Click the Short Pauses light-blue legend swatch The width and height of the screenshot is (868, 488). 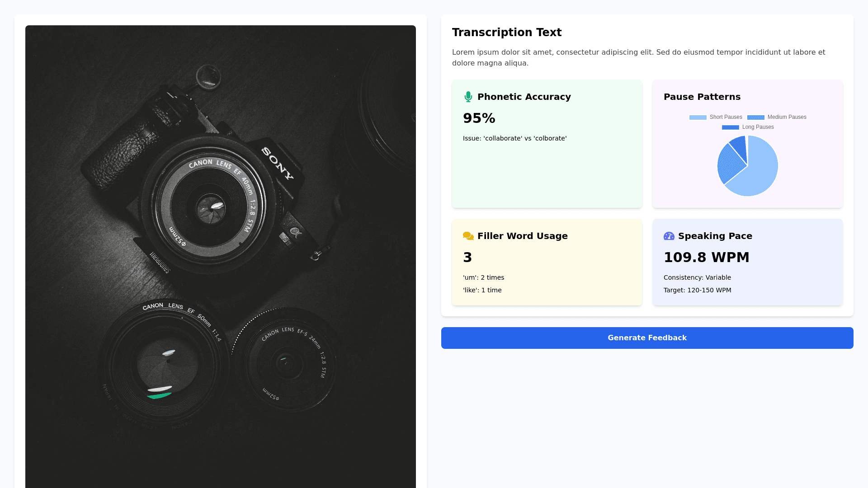tap(698, 117)
